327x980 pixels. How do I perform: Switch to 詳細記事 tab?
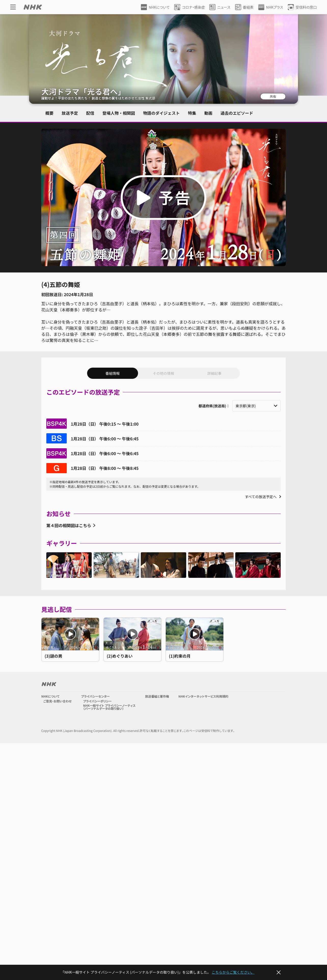tap(214, 373)
